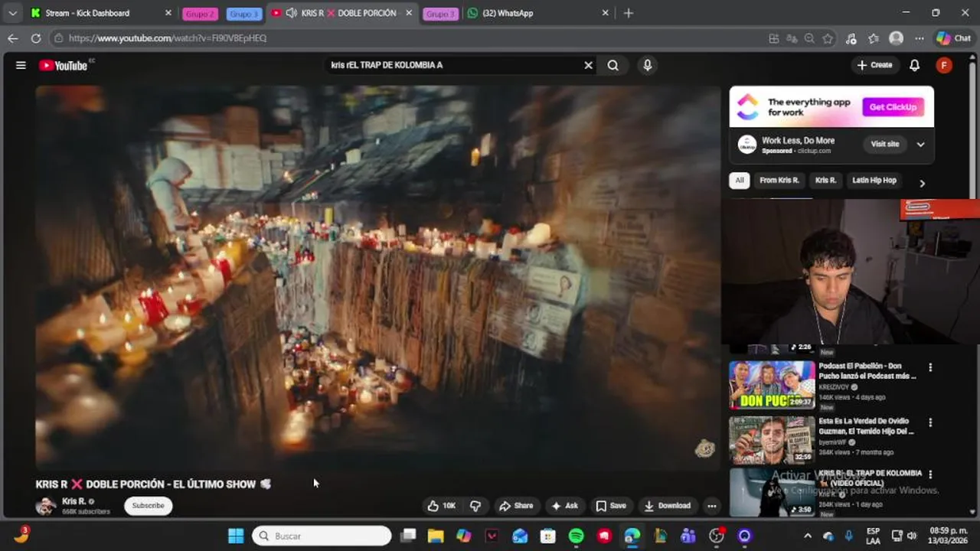The image size is (980, 551).
Task: Open the Create button
Action: click(874, 65)
